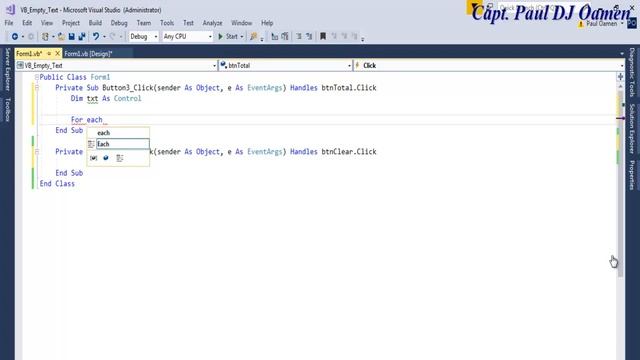Open the File menu
Screen dimensions: 640x360
point(9,23)
